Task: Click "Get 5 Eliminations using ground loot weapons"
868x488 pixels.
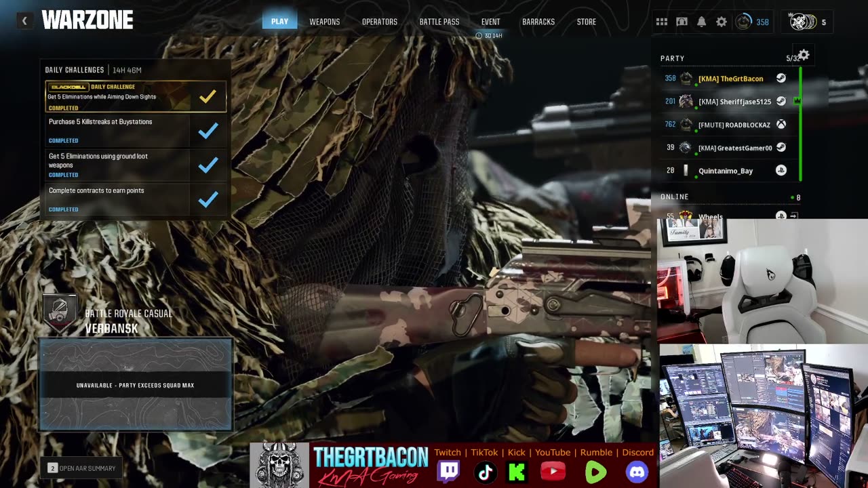Action: point(98,161)
